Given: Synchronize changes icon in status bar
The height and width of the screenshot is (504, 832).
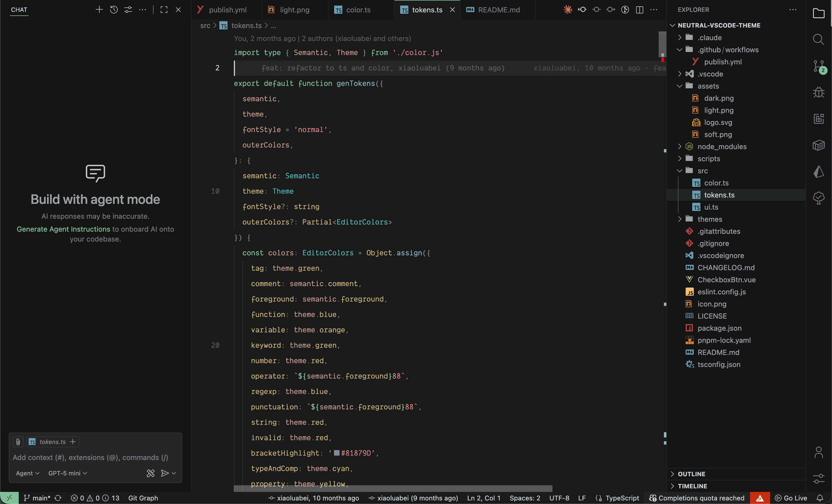Looking at the screenshot, I should tap(58, 498).
